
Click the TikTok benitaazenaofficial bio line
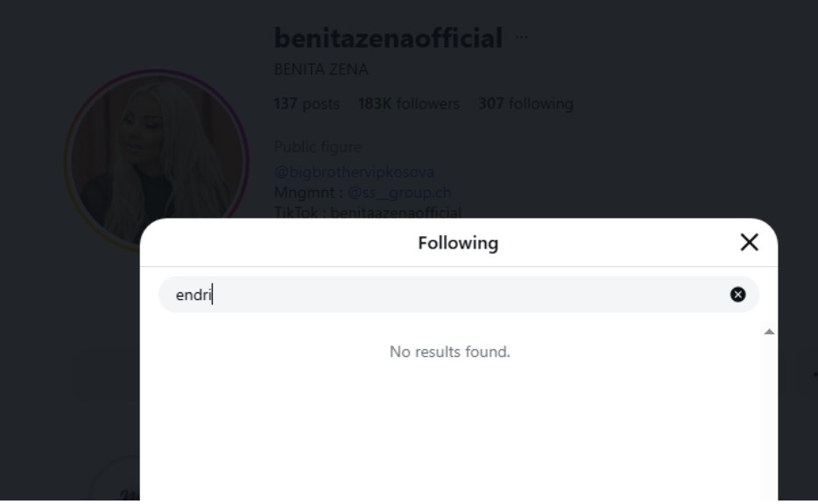(x=368, y=212)
